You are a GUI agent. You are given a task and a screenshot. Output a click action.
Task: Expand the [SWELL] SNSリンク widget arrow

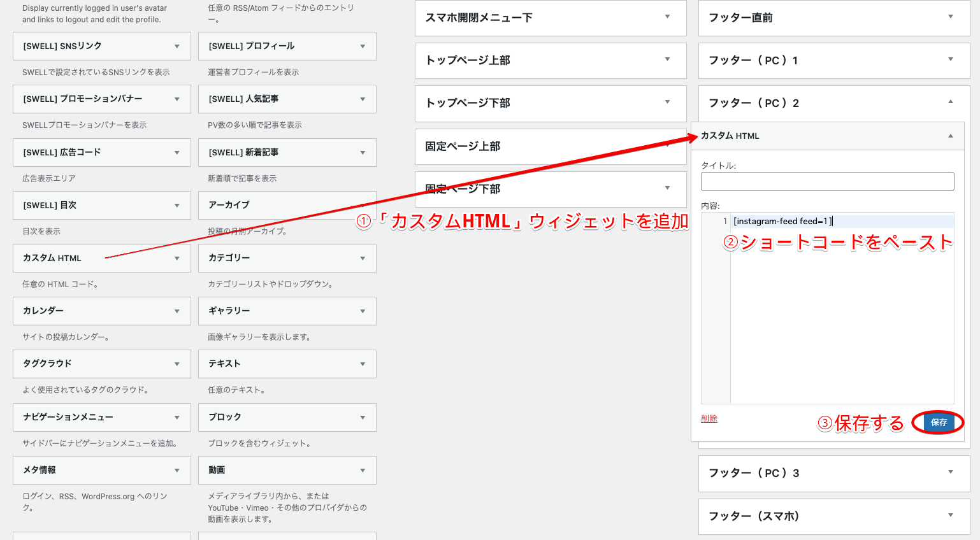click(x=177, y=46)
